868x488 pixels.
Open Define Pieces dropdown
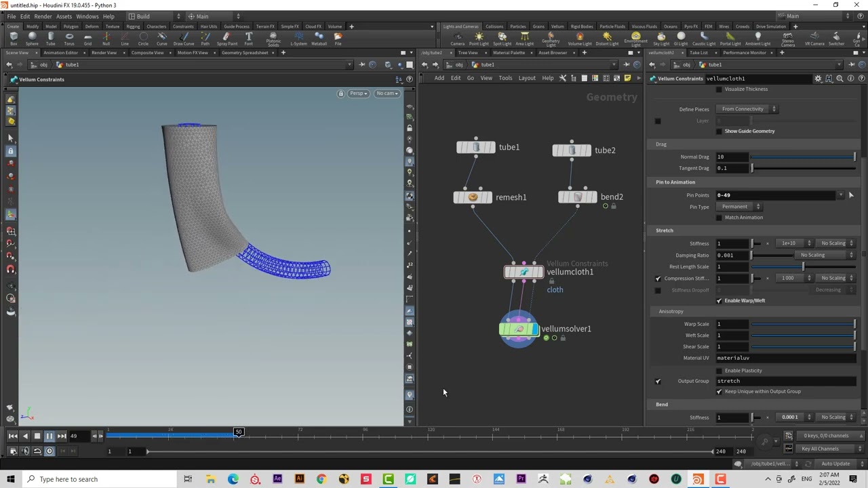[x=747, y=109]
